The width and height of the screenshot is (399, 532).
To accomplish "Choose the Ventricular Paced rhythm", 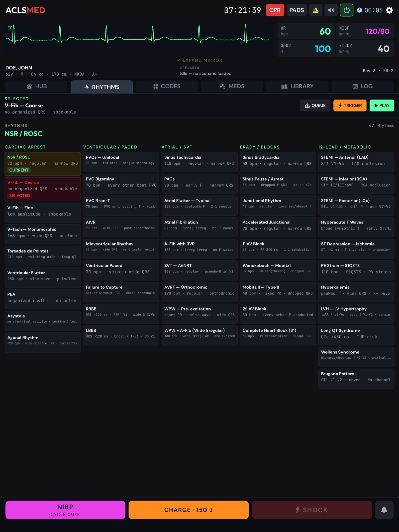I will click(121, 270).
